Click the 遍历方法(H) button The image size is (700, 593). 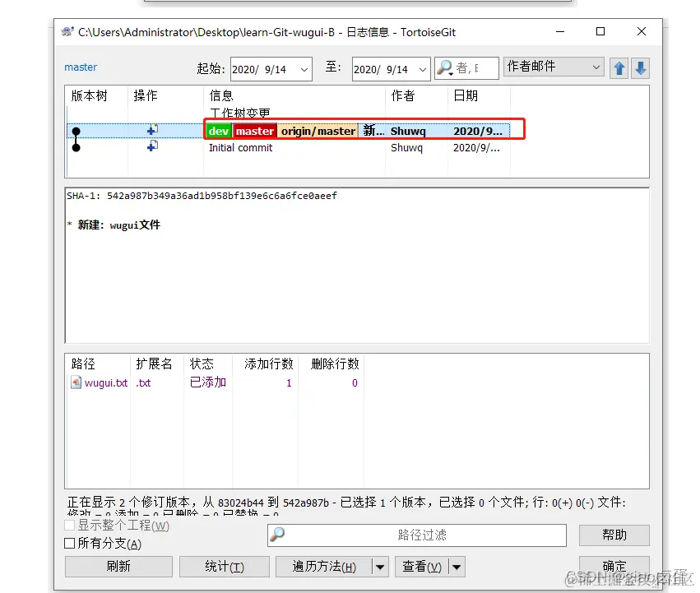324,567
